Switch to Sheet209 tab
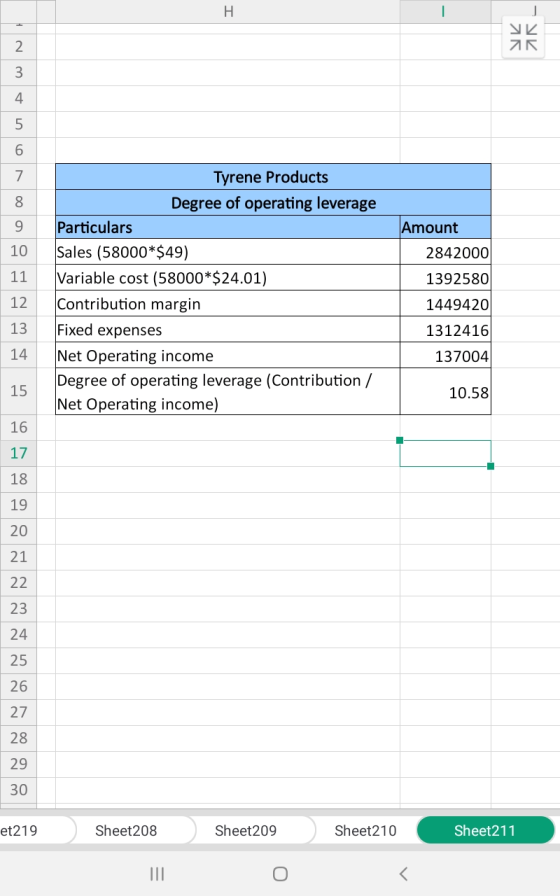The height and width of the screenshot is (896, 560). click(246, 830)
